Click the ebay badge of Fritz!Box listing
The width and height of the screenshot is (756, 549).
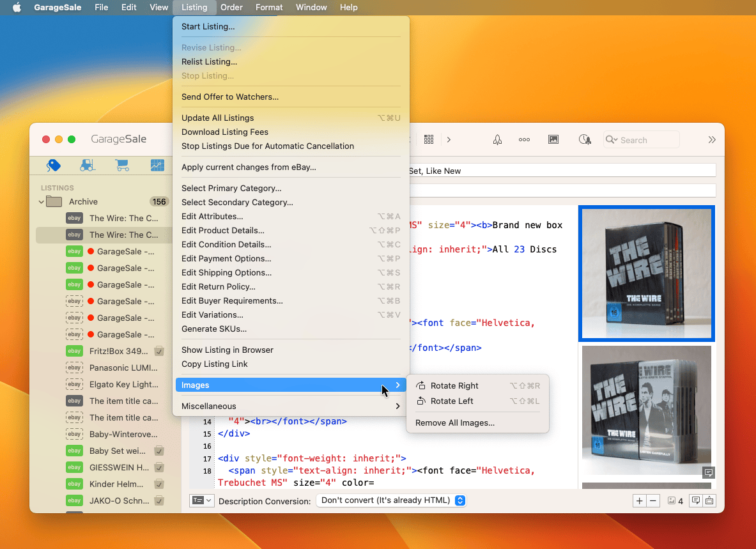pos(74,351)
